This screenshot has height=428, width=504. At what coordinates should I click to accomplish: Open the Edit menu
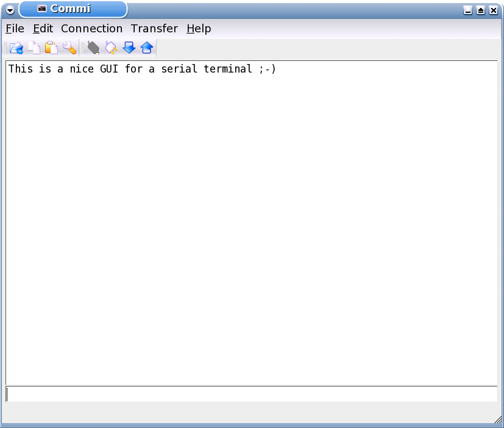(43, 29)
